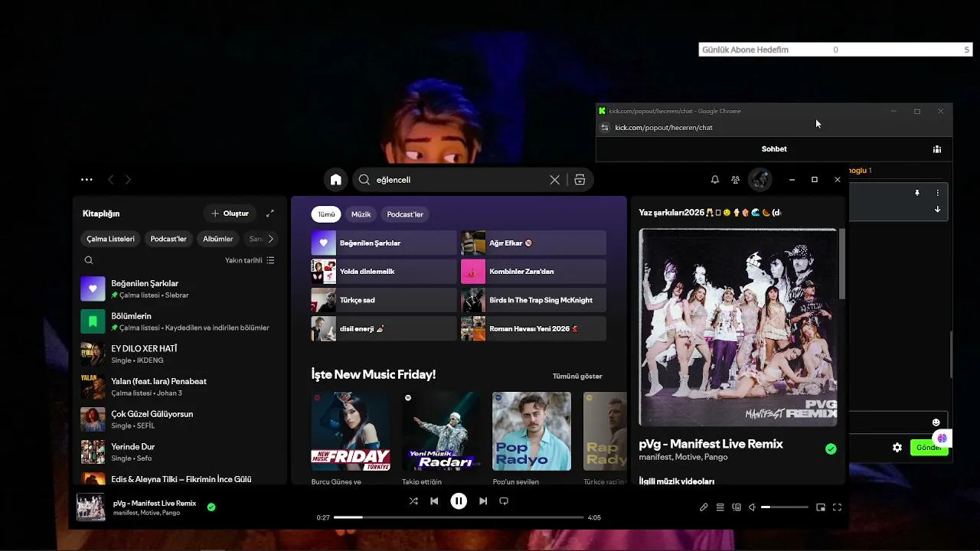Screen dimensions: 980x551
Task: Filter library by Albümler
Action: [218, 239]
